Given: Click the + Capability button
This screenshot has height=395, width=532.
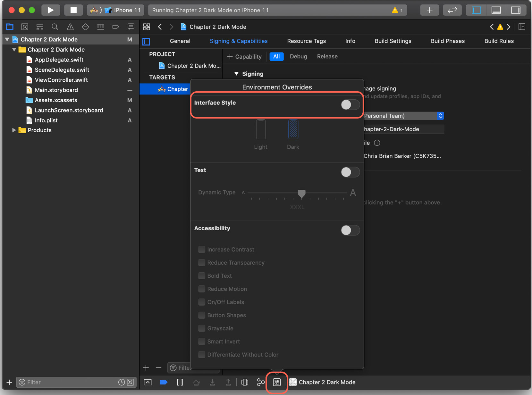Looking at the screenshot, I should click(244, 57).
